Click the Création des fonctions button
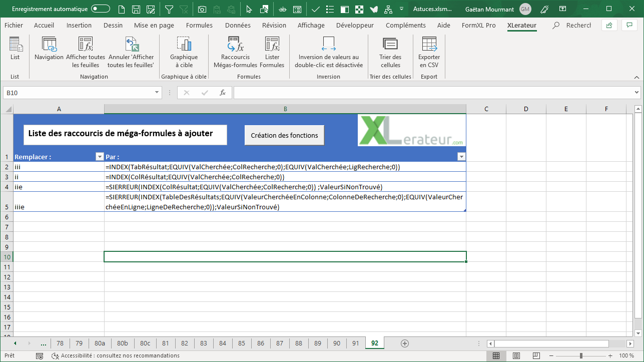The width and height of the screenshot is (644, 362). [284, 135]
